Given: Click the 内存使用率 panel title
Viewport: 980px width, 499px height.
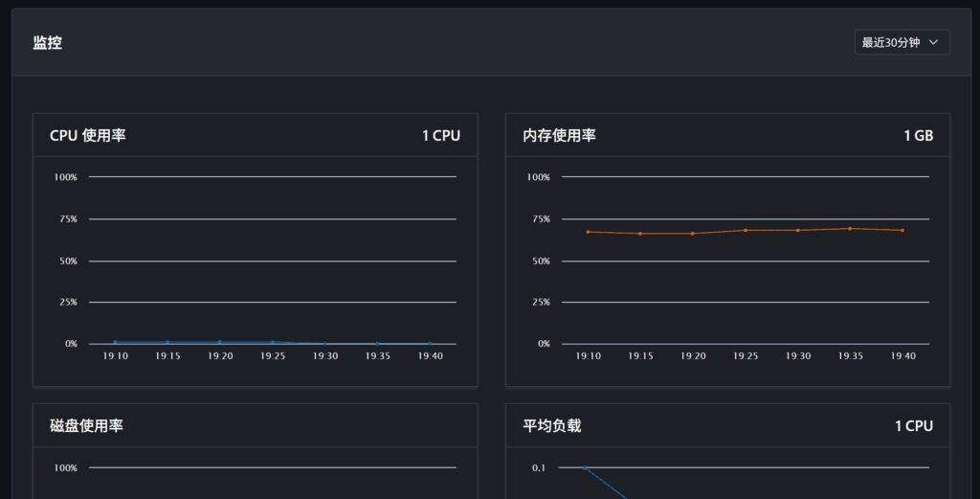Looking at the screenshot, I should click(x=559, y=136).
